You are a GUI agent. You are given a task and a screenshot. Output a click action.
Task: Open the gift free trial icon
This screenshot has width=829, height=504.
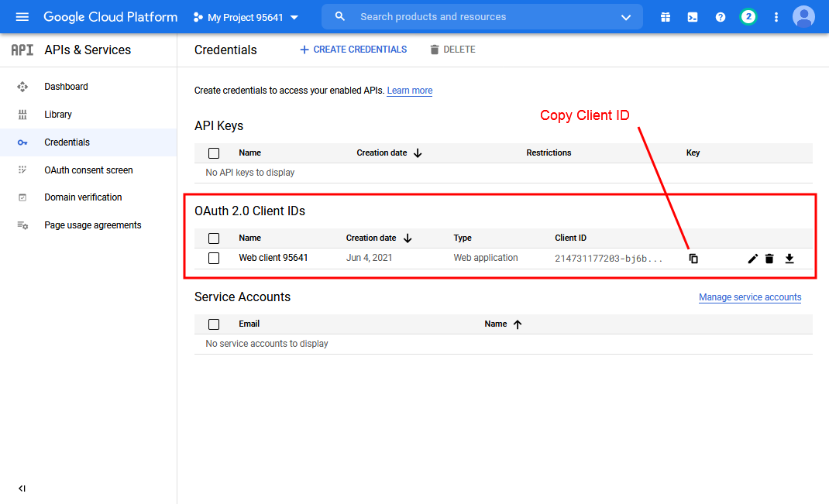[x=666, y=18]
